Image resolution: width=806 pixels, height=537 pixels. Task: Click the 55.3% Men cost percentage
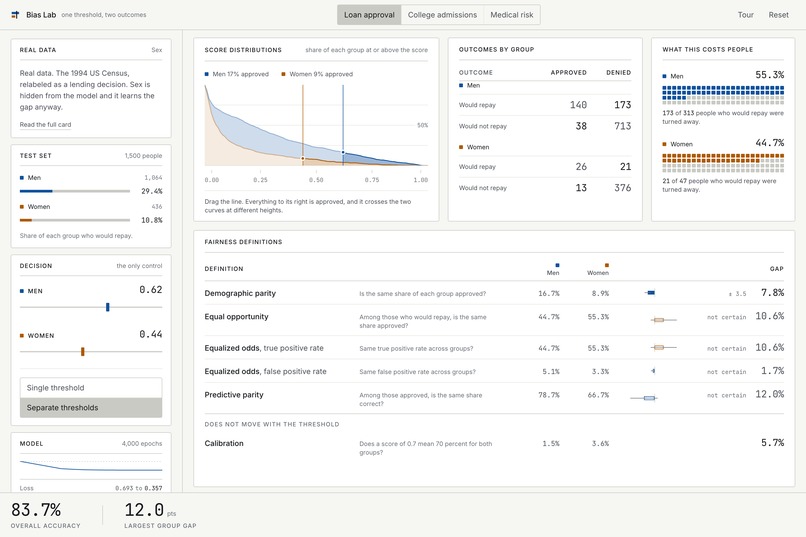point(770,75)
